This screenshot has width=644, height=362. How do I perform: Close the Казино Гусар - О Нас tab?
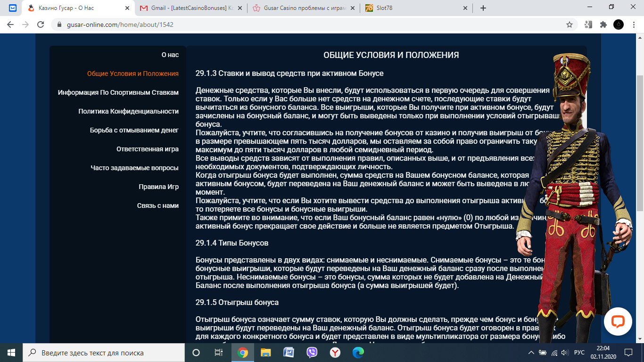coord(127,8)
